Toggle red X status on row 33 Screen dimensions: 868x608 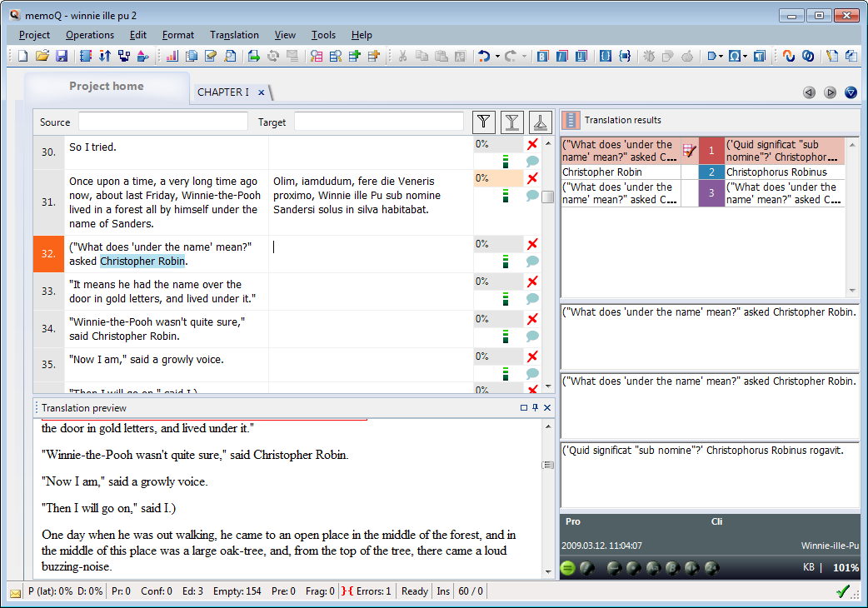click(x=532, y=282)
